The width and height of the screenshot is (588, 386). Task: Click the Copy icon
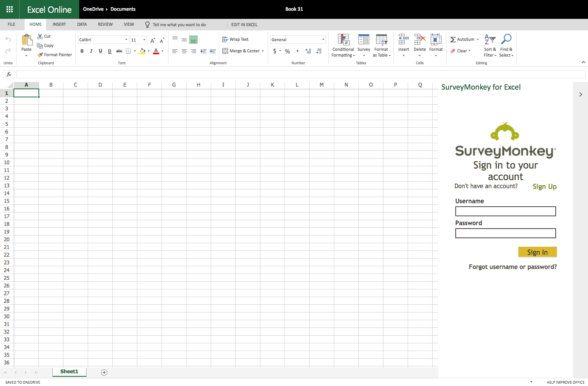coord(40,45)
